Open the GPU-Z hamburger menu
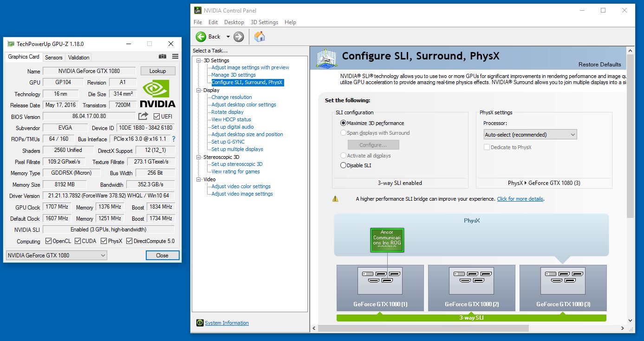 click(175, 57)
